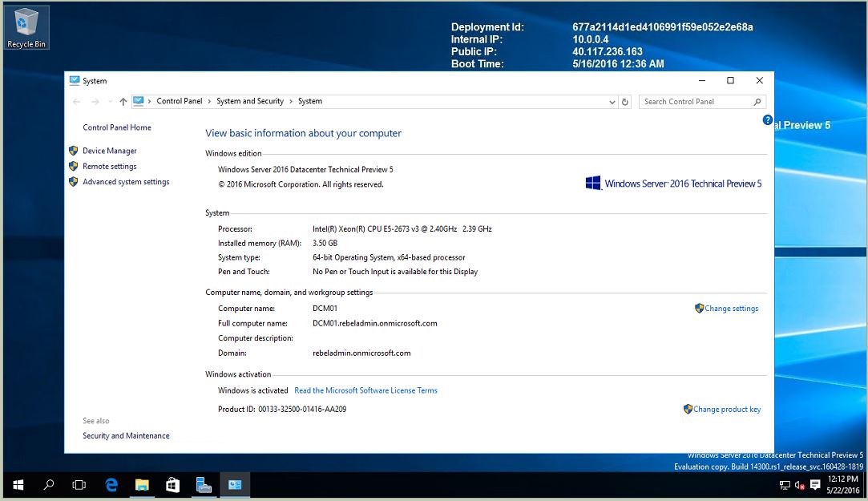Open taskbar search magnifier
This screenshot has height=501, width=868.
point(49,485)
